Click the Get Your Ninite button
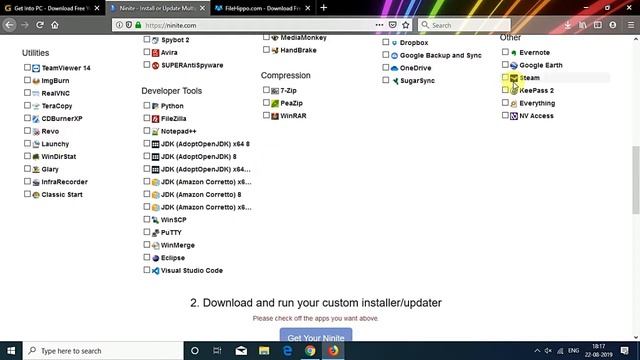Screen dimensions: 640x360 [316, 335]
